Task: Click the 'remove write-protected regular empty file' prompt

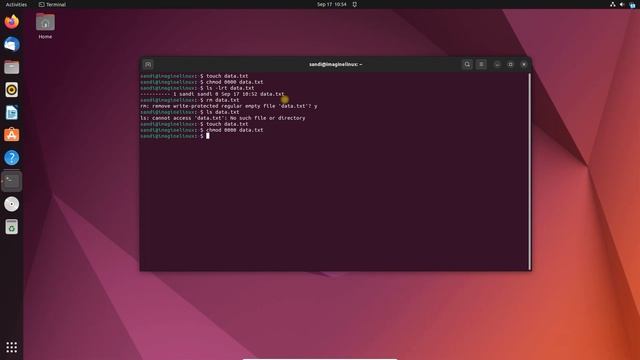Action: 229,106
